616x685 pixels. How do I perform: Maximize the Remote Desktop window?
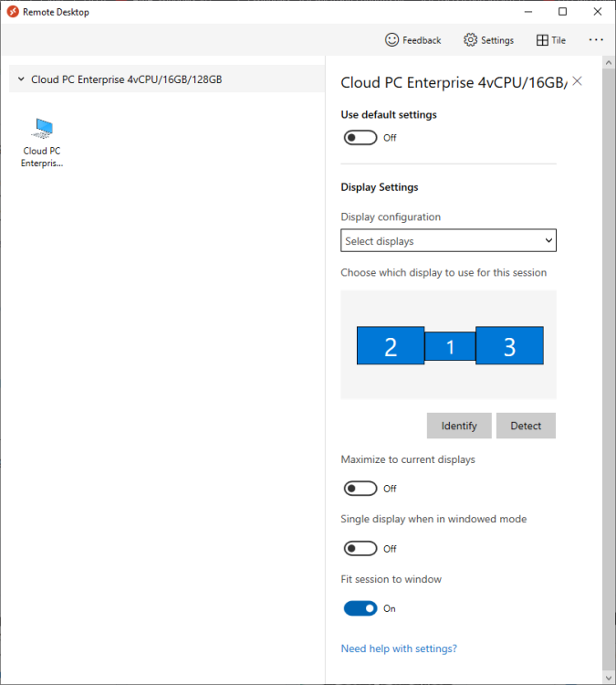pyautogui.click(x=563, y=12)
